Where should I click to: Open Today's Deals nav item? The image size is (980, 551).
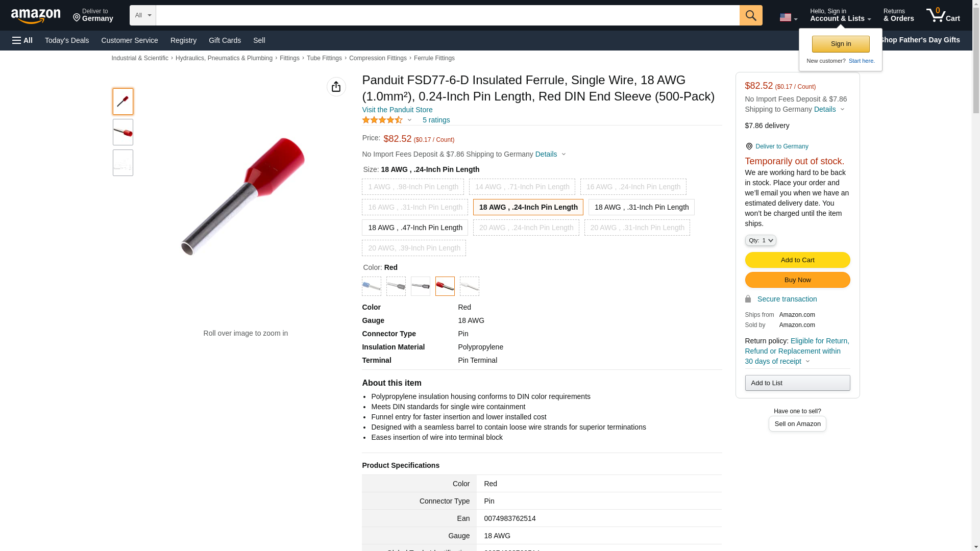pos(67,40)
